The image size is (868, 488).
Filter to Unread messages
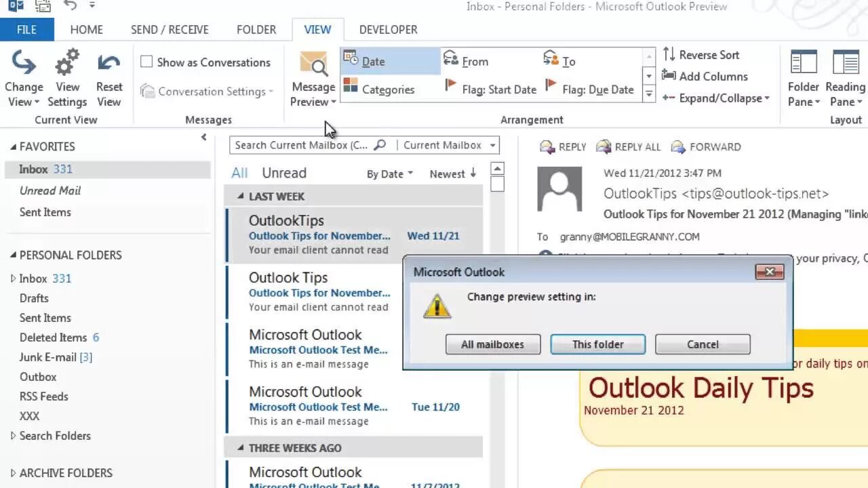click(x=284, y=173)
